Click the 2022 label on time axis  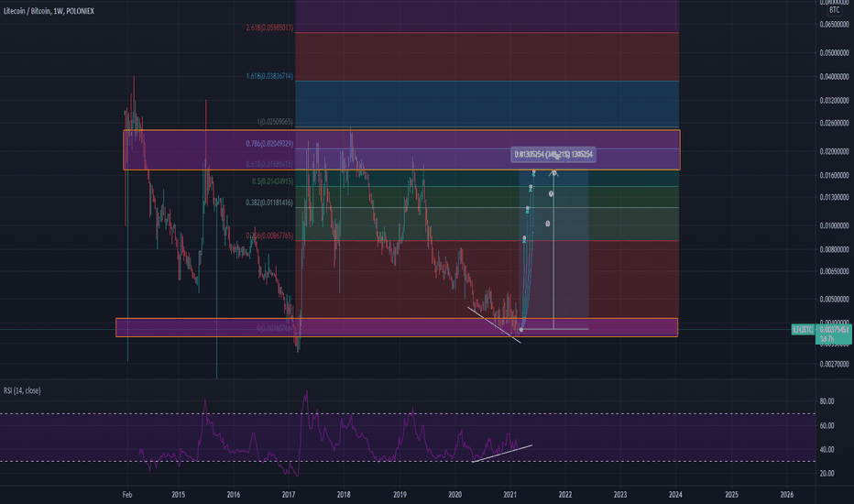click(565, 495)
